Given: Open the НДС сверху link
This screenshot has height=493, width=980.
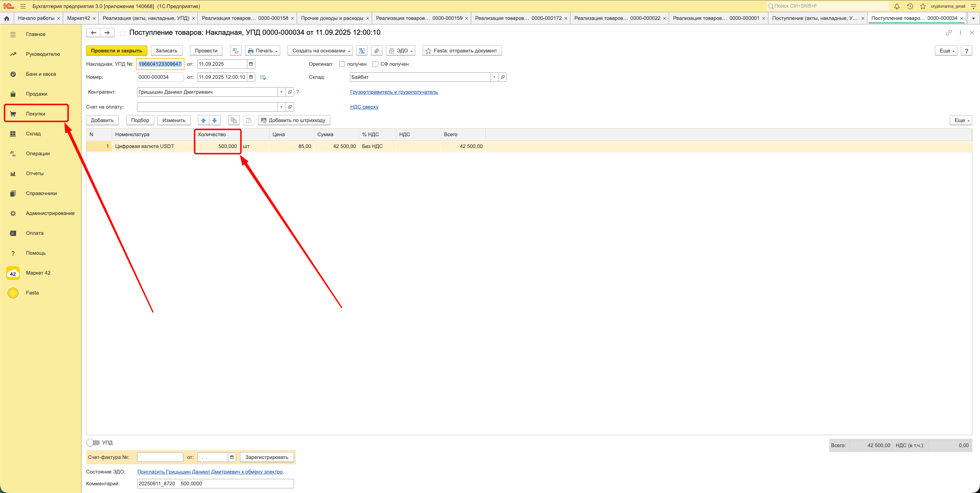Looking at the screenshot, I should click(364, 107).
